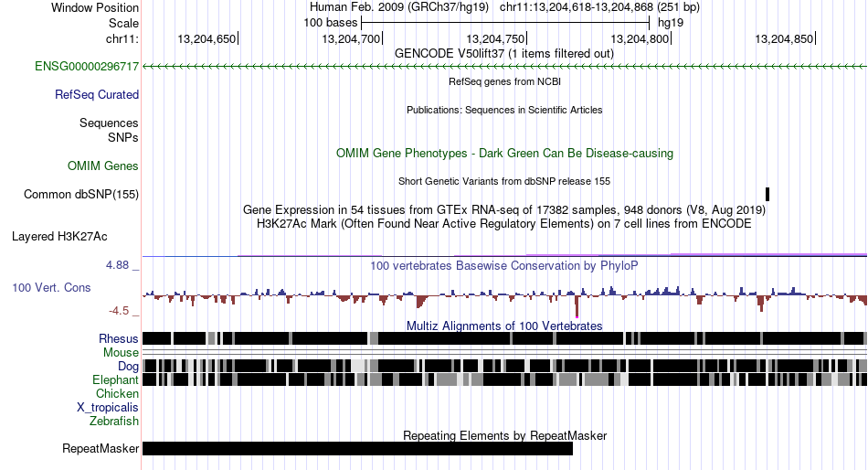Click the Scale label
This screenshot has width=868, height=470.
[123, 23]
